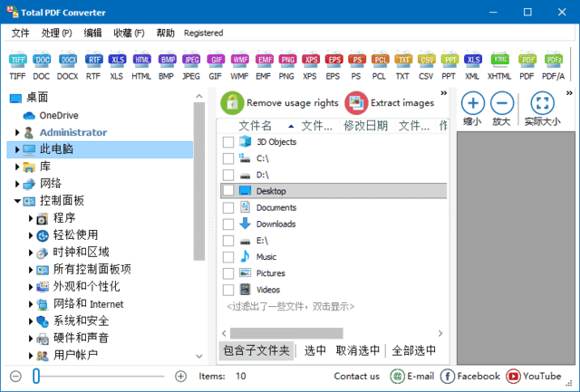This screenshot has width=580, height=392.
Task: Click the thumbnail size slider handle
Action: pyautogui.click(x=36, y=376)
